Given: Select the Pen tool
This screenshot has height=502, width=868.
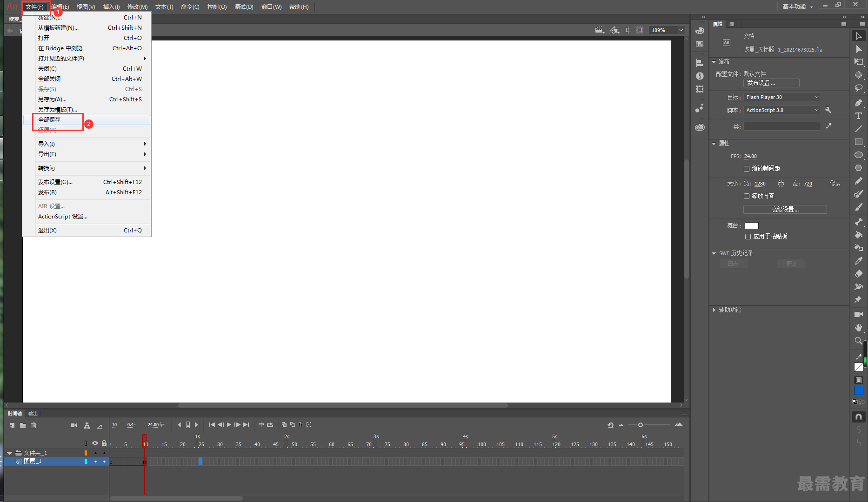Looking at the screenshot, I should 859,103.
